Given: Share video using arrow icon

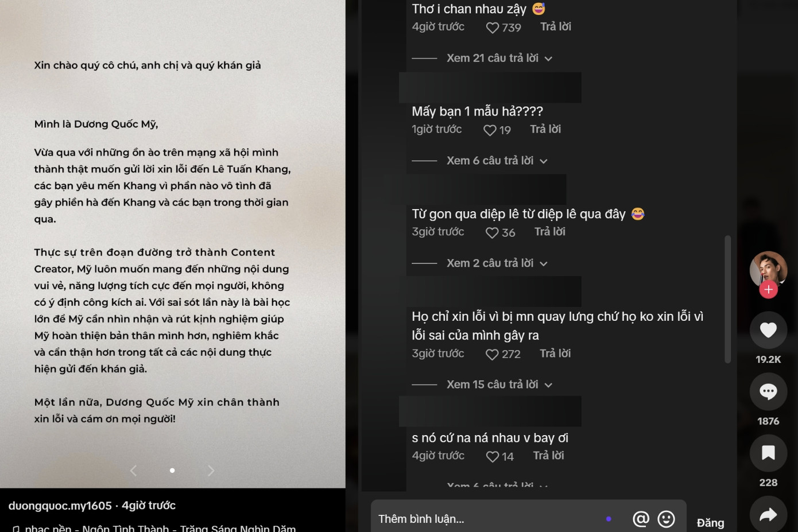Looking at the screenshot, I should [768, 515].
